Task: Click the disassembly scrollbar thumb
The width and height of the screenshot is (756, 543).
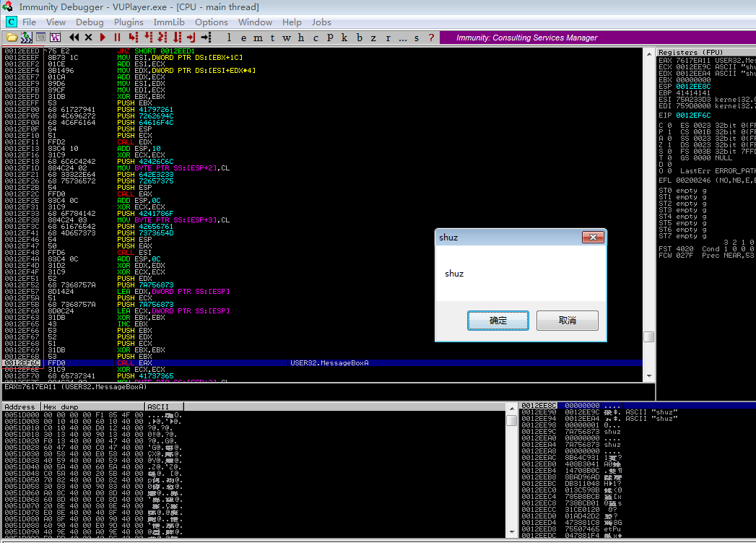Action: click(649, 336)
